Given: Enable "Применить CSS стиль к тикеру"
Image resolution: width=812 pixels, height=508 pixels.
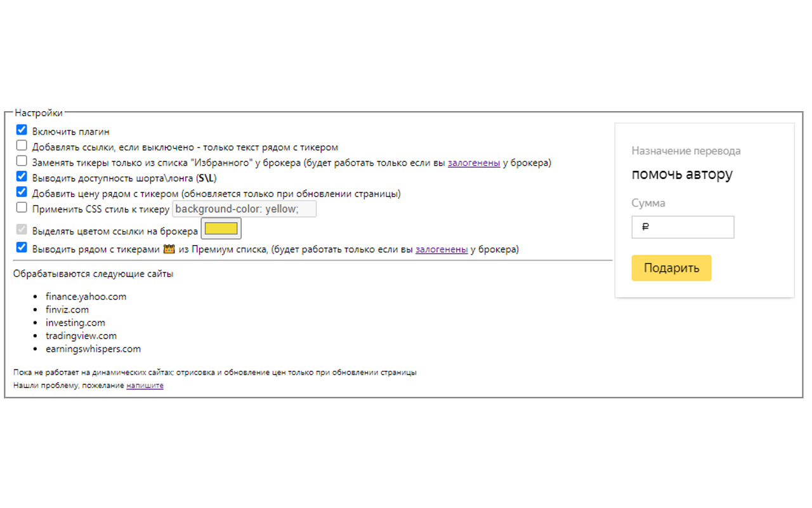Looking at the screenshot, I should [22, 207].
